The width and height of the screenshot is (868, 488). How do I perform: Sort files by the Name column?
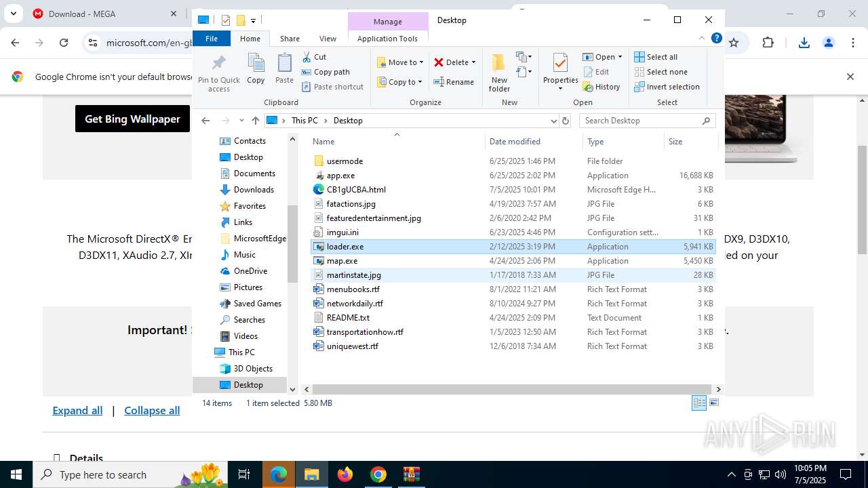coord(397,142)
